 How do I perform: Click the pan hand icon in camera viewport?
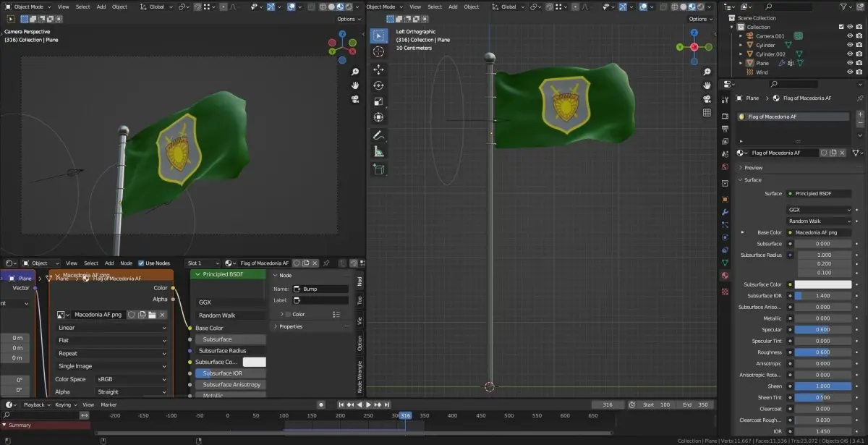click(x=355, y=85)
